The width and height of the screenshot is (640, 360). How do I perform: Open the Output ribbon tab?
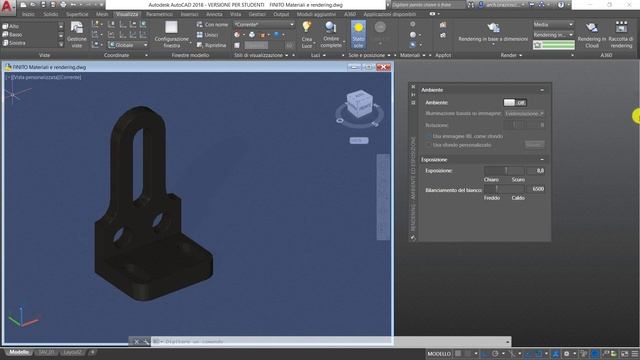tap(281, 14)
